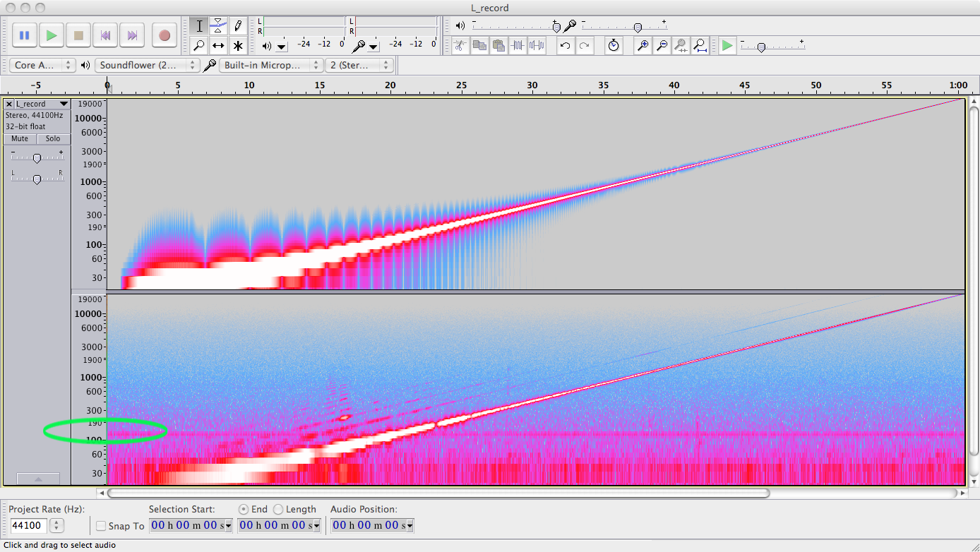
Task: Click Fit Selection in window icon
Action: [681, 46]
